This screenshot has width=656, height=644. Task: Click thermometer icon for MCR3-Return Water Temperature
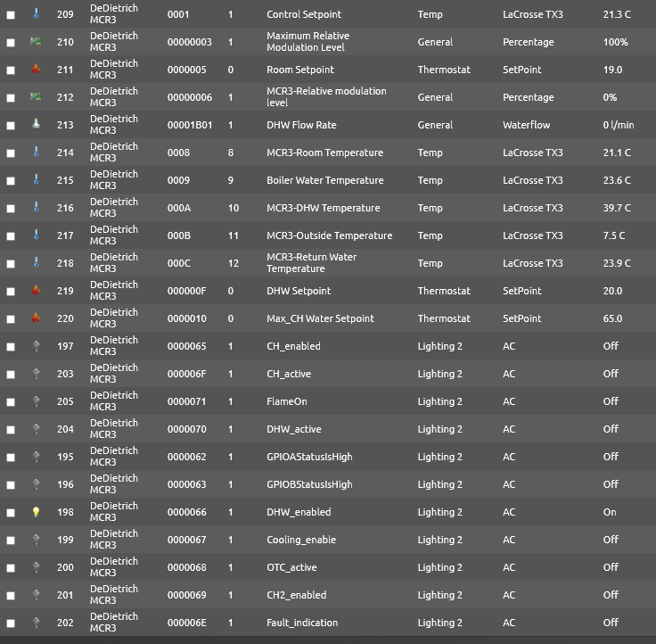tap(36, 262)
